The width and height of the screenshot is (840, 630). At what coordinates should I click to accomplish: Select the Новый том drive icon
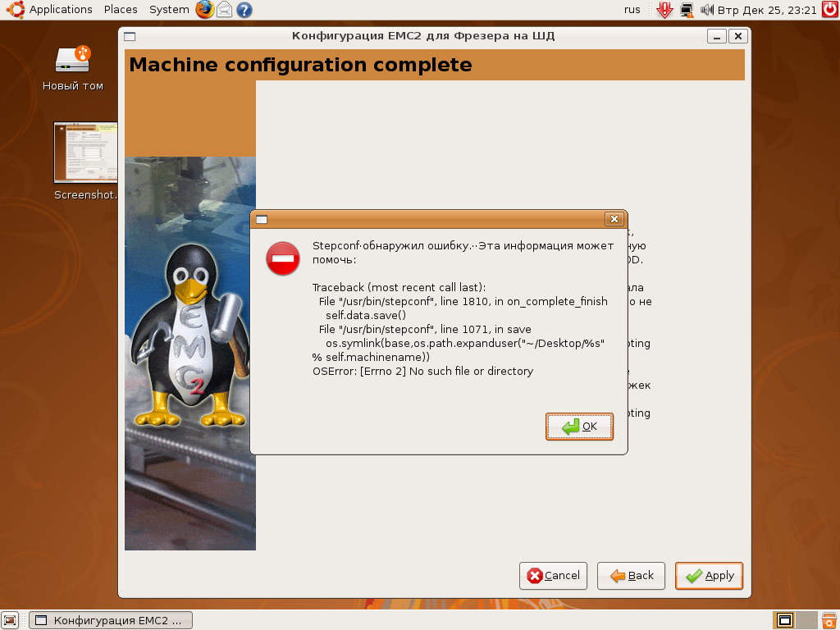(73, 60)
